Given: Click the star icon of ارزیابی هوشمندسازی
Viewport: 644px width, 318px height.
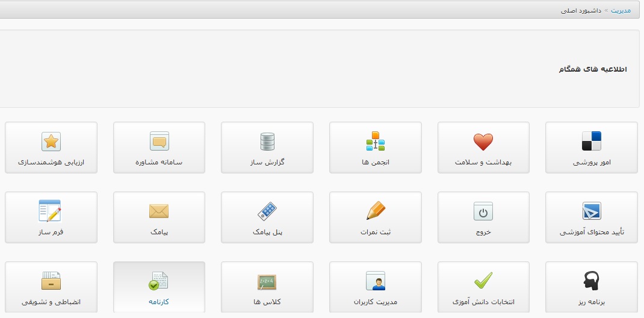Looking at the screenshot, I should click(51, 142).
